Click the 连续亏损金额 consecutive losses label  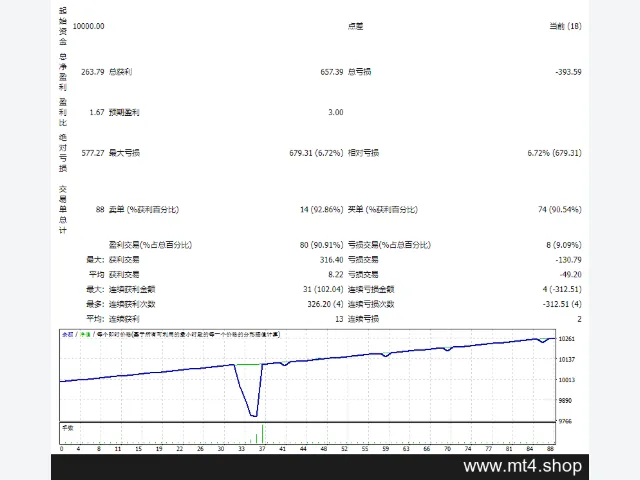click(371, 289)
